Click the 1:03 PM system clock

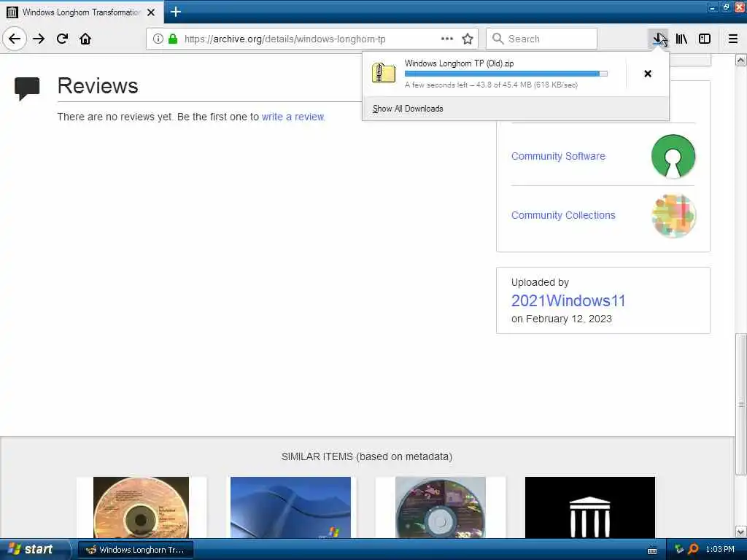point(720,550)
